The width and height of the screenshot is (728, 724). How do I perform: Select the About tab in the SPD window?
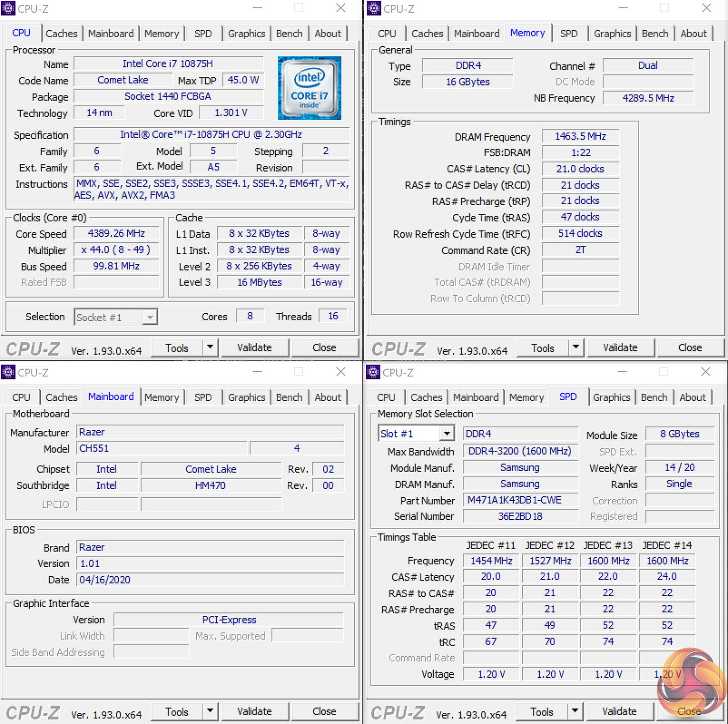(693, 397)
